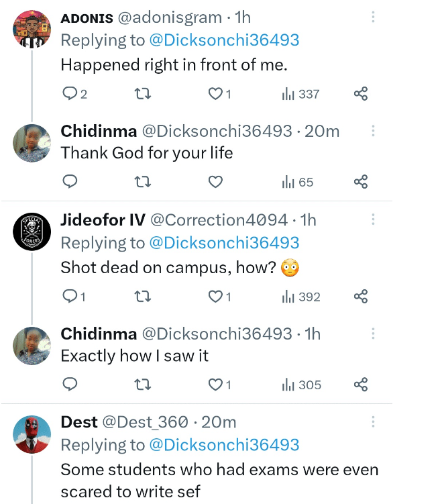Open more options on Dest's tweet

pos(374,422)
